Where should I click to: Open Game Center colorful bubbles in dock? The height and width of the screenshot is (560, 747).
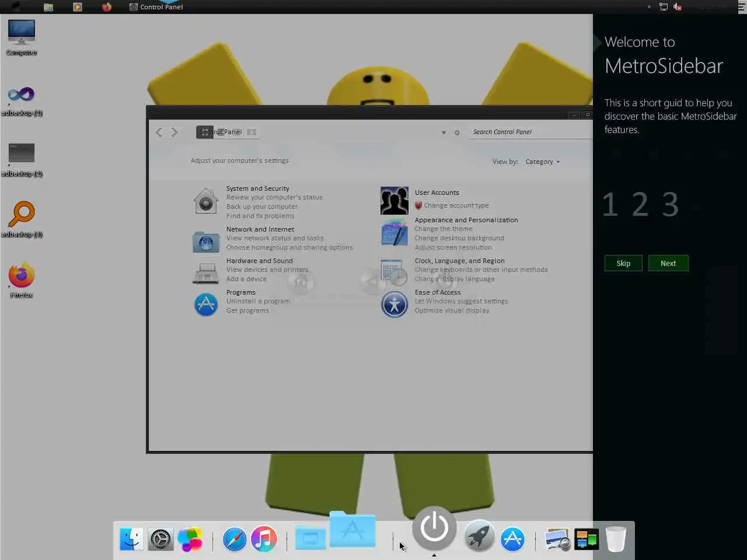[x=190, y=539]
